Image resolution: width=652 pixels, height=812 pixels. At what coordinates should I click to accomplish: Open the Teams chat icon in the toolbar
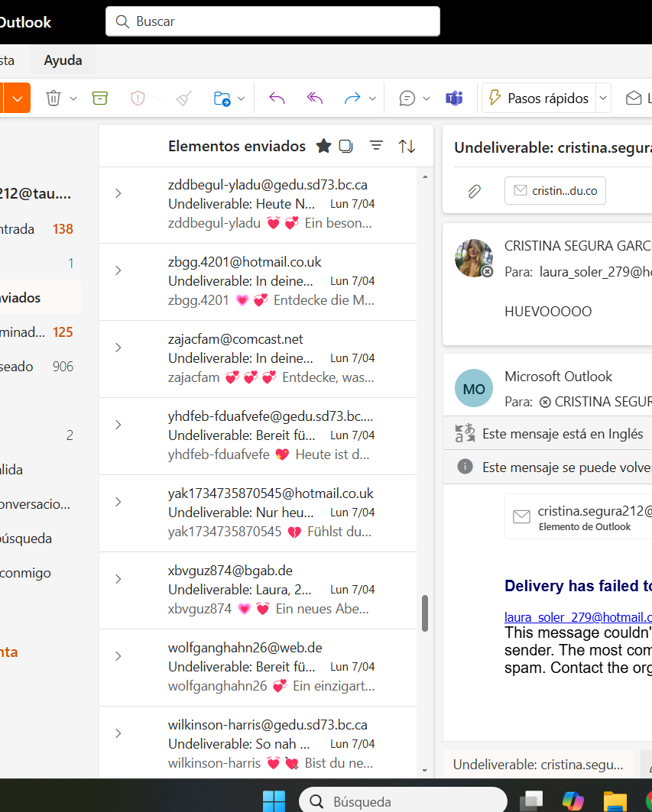pos(454,98)
